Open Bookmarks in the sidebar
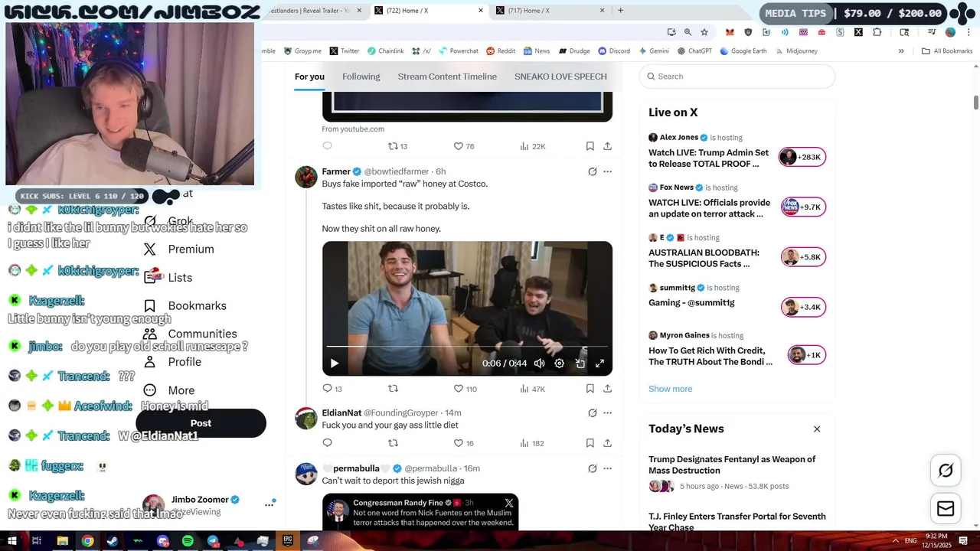Image resolution: width=980 pixels, height=551 pixels. pos(185,305)
